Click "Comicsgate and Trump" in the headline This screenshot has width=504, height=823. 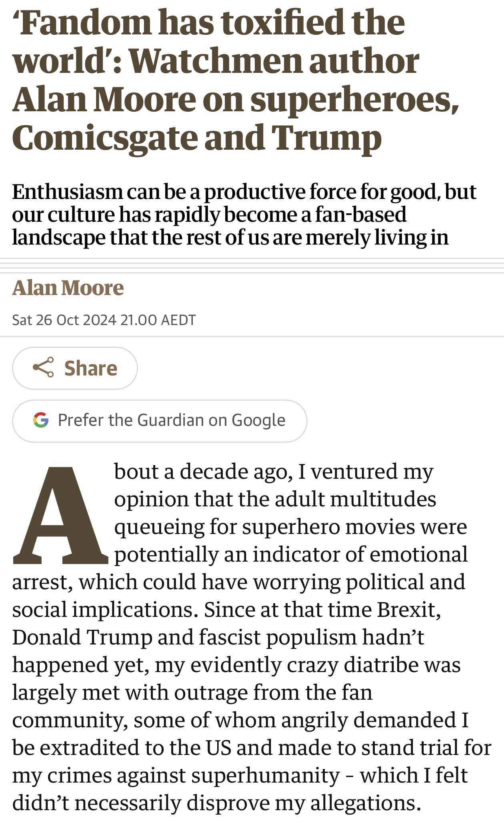pos(197,137)
